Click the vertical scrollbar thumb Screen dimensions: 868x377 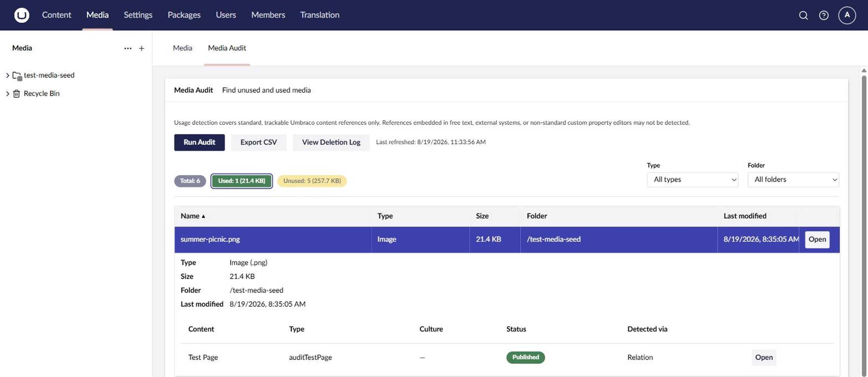tap(864, 225)
